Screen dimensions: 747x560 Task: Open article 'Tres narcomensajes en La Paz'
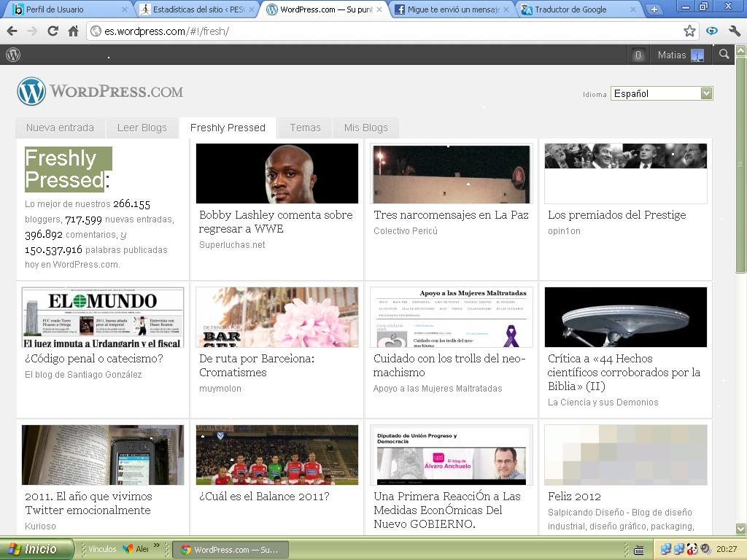coord(451,215)
